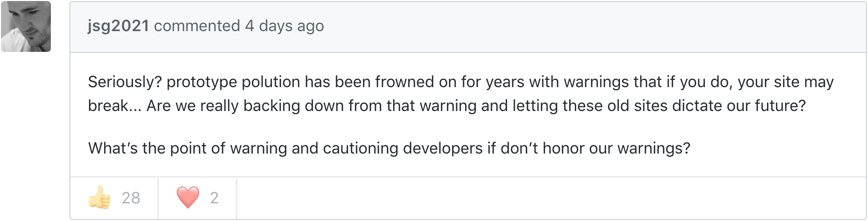
Task: Click the "4 days ago" timestamp
Action: [x=284, y=26]
